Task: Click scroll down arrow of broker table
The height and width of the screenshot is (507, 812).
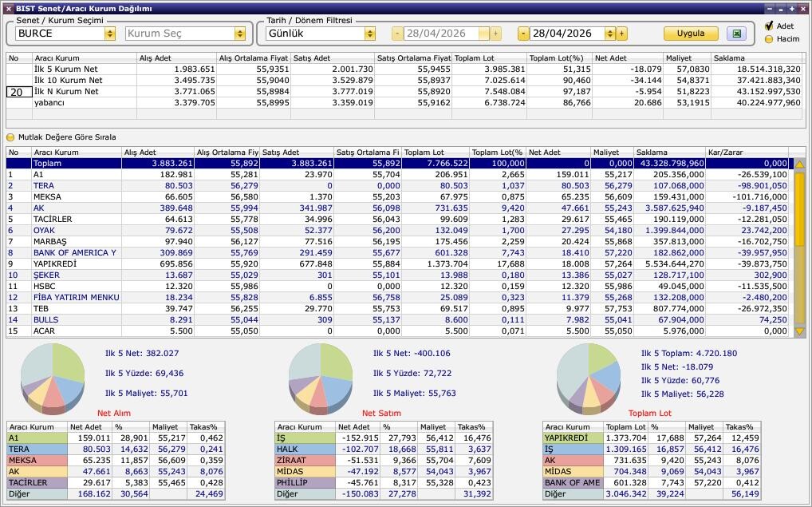Action: coord(799,331)
